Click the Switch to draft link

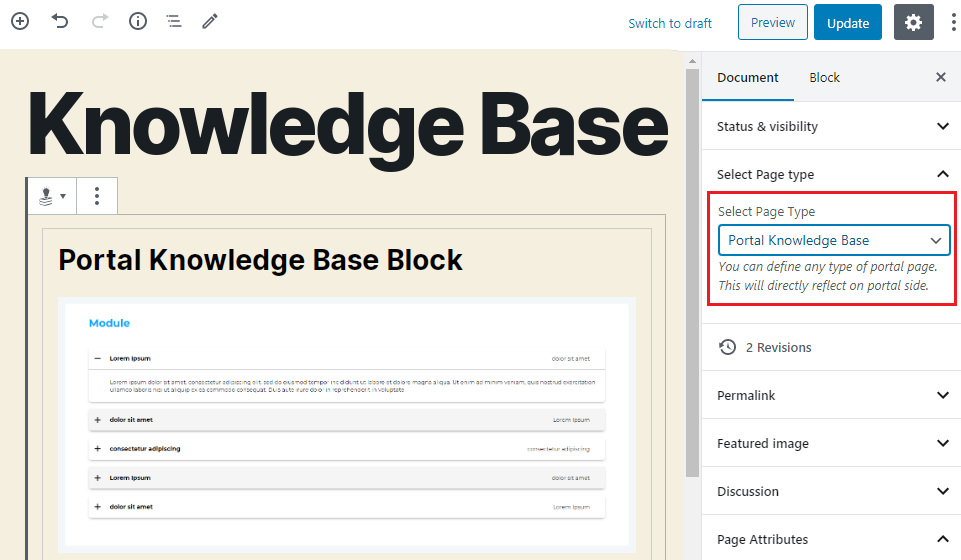coord(670,23)
